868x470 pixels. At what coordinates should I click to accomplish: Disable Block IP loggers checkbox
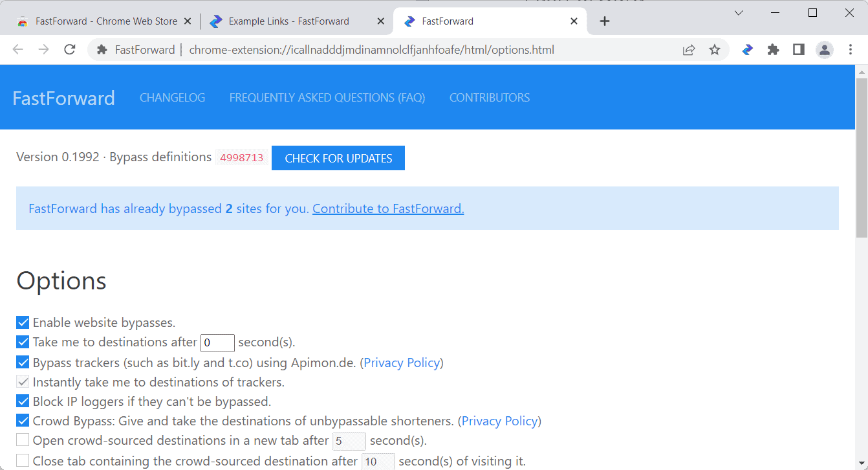click(x=23, y=401)
